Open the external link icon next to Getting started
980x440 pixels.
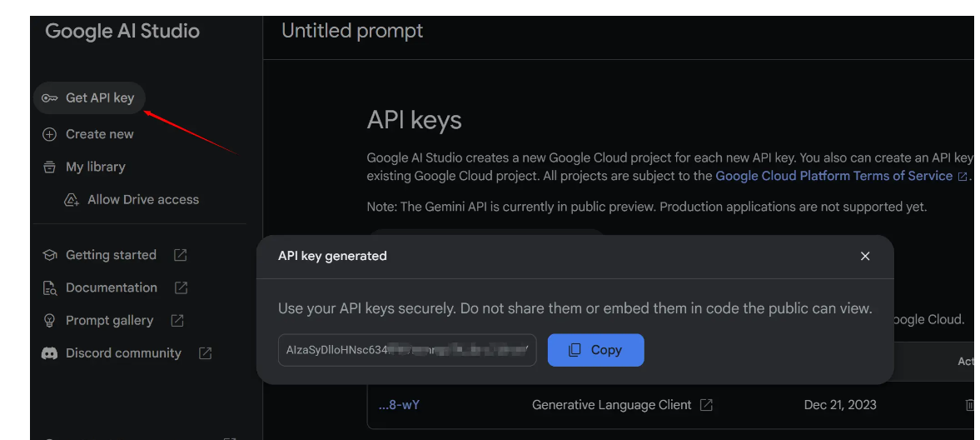(x=180, y=255)
